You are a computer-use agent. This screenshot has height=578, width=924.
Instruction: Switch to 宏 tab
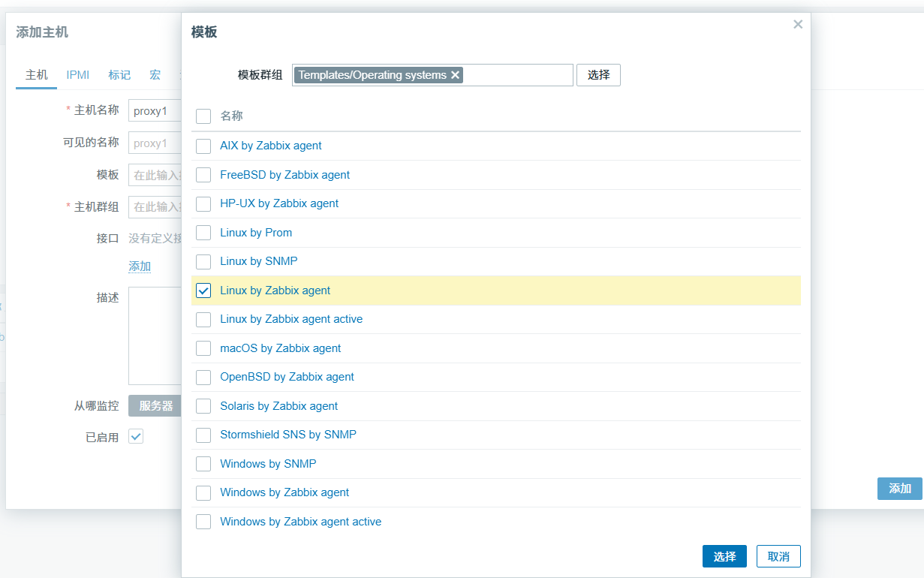[155, 75]
